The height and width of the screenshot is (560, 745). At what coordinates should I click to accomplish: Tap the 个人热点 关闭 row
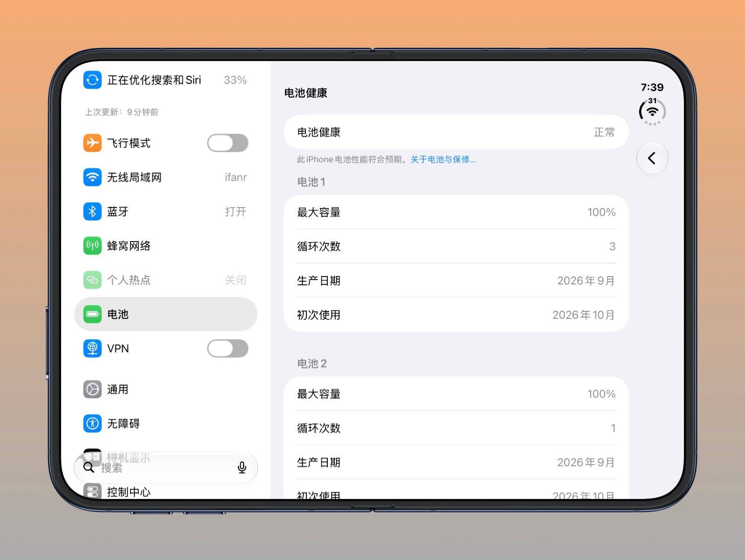click(166, 280)
